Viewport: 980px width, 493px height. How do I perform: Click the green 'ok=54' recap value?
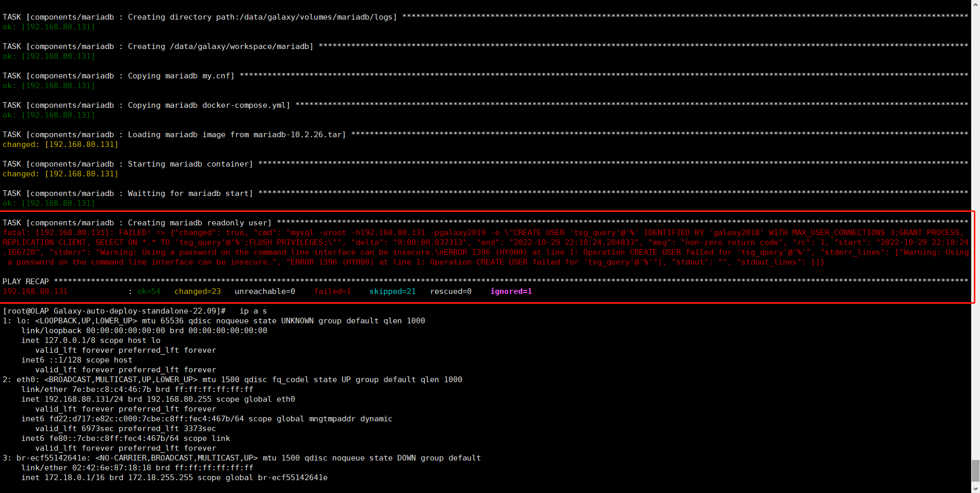149,291
